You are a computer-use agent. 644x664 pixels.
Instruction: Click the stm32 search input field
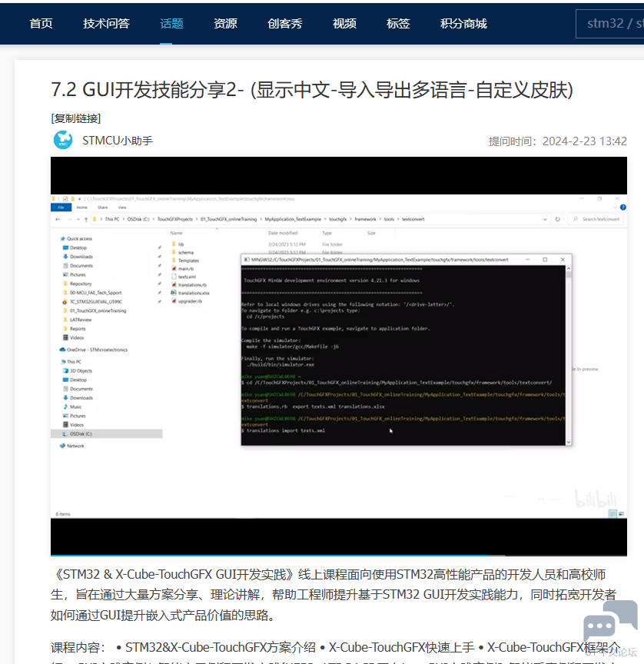610,23
